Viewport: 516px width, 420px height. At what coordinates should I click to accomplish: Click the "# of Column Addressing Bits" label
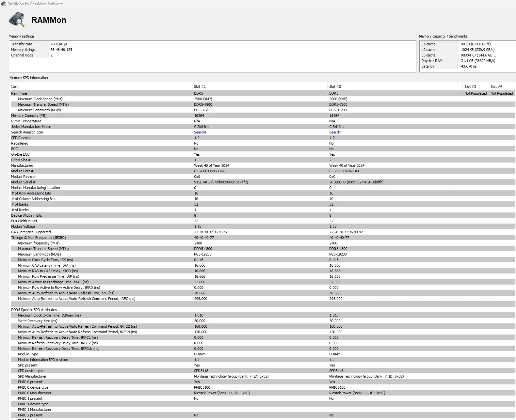click(34, 199)
